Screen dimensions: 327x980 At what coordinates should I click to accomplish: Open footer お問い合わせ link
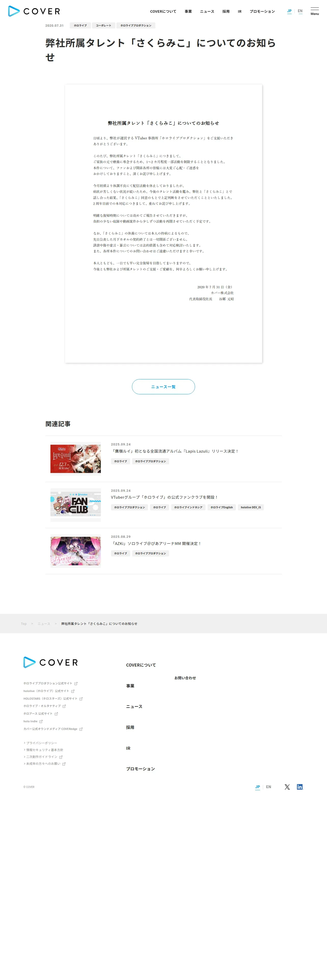tap(185, 678)
